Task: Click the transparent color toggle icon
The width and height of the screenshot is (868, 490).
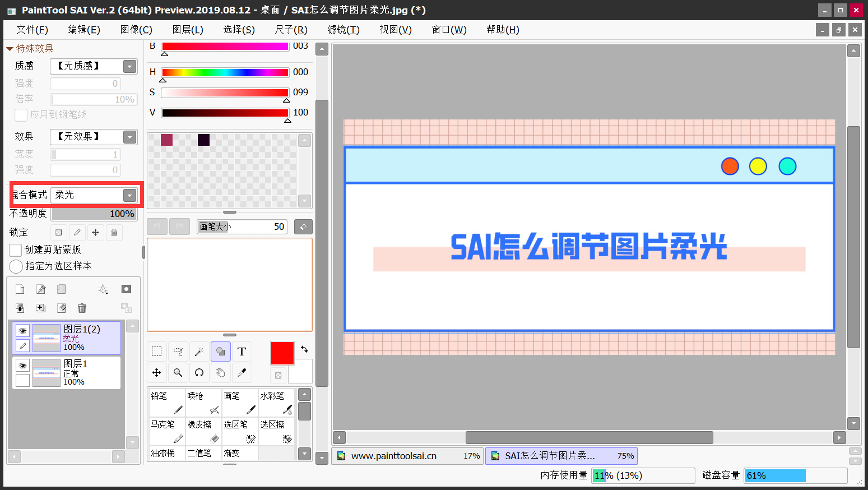Action: (278, 375)
